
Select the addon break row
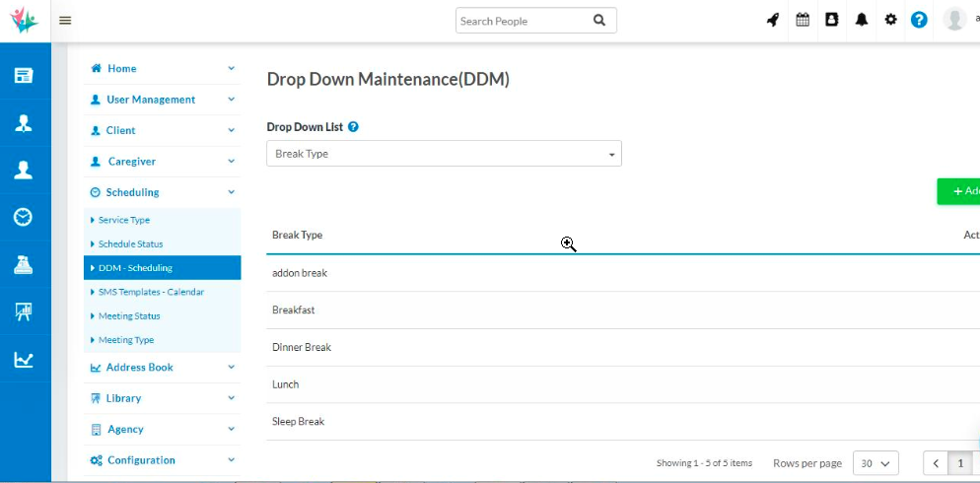tap(623, 273)
